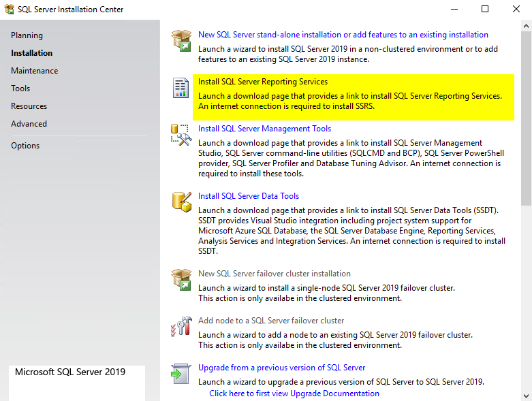
Task: Click the scrollbar down arrow
Action: point(526,395)
